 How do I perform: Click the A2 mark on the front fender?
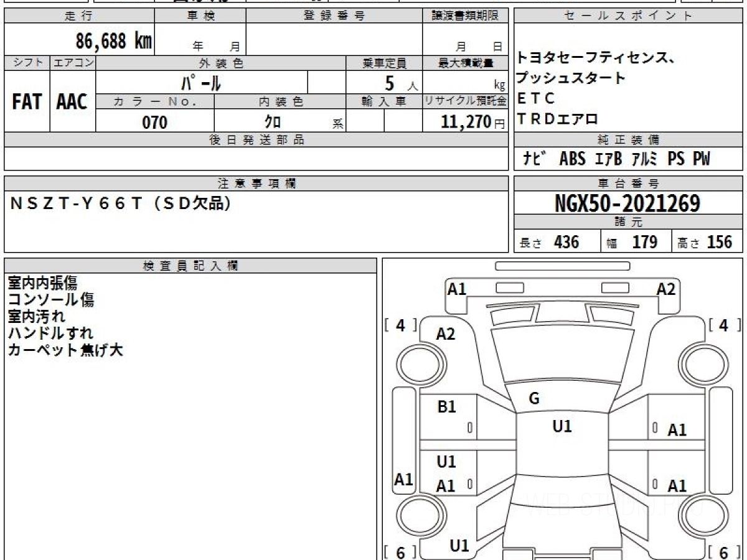point(446,334)
